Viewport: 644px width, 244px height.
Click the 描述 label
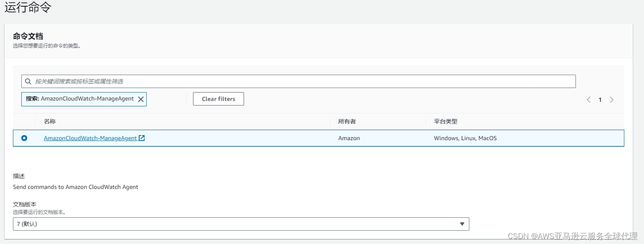coord(19,176)
